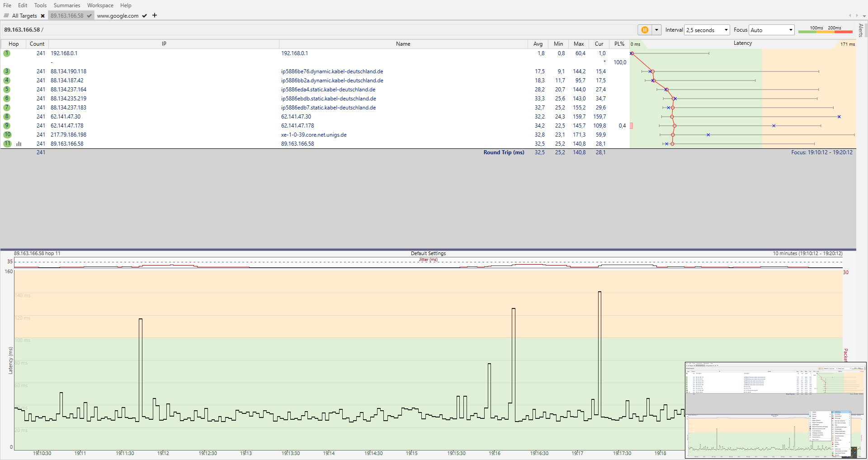Add a new target tab with plus icon
The width and height of the screenshot is (868, 460).
tap(155, 15)
